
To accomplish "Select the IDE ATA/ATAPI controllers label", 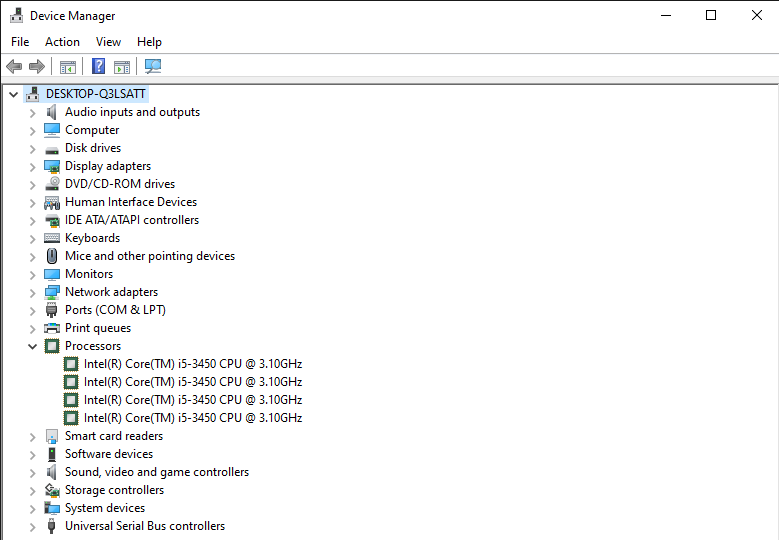I will 132,220.
